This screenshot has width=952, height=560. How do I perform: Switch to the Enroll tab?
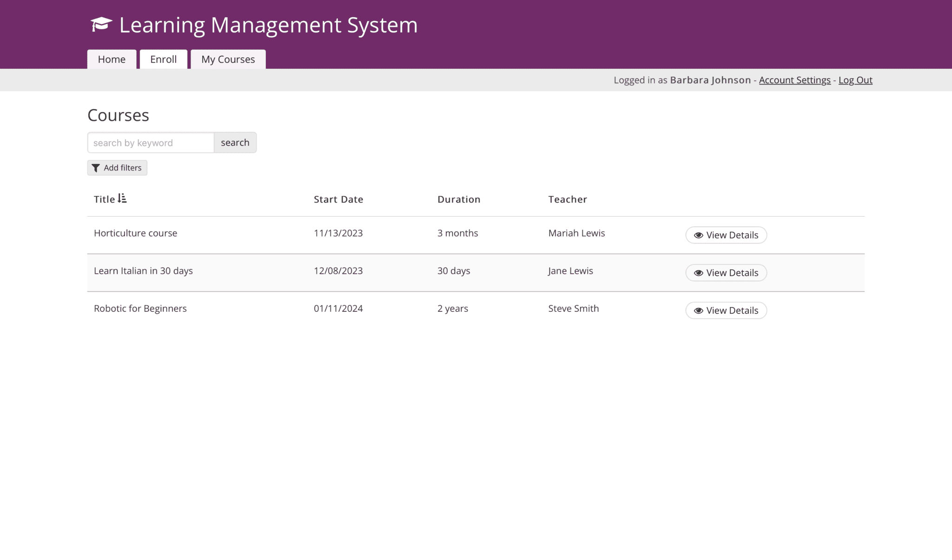163,59
